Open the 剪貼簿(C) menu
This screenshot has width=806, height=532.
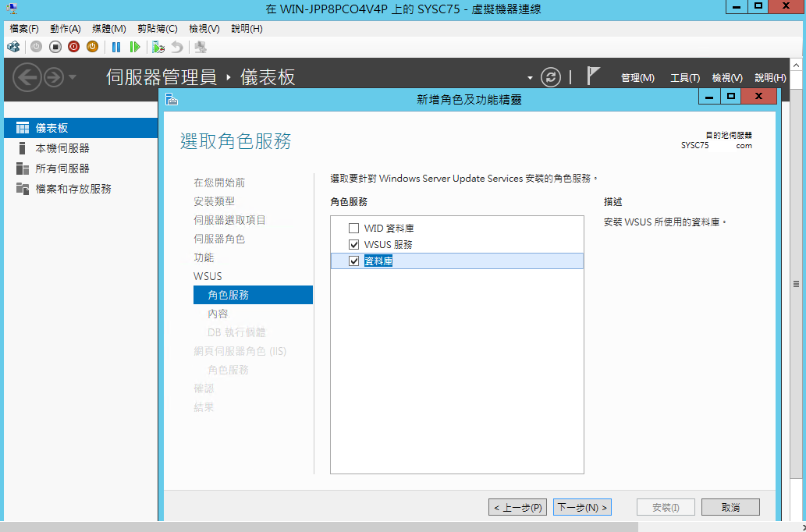coord(158,29)
